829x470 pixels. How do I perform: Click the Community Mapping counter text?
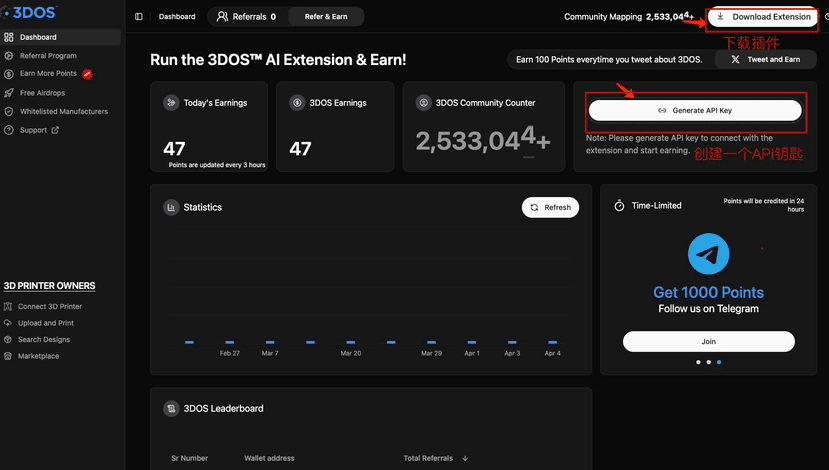click(x=629, y=16)
